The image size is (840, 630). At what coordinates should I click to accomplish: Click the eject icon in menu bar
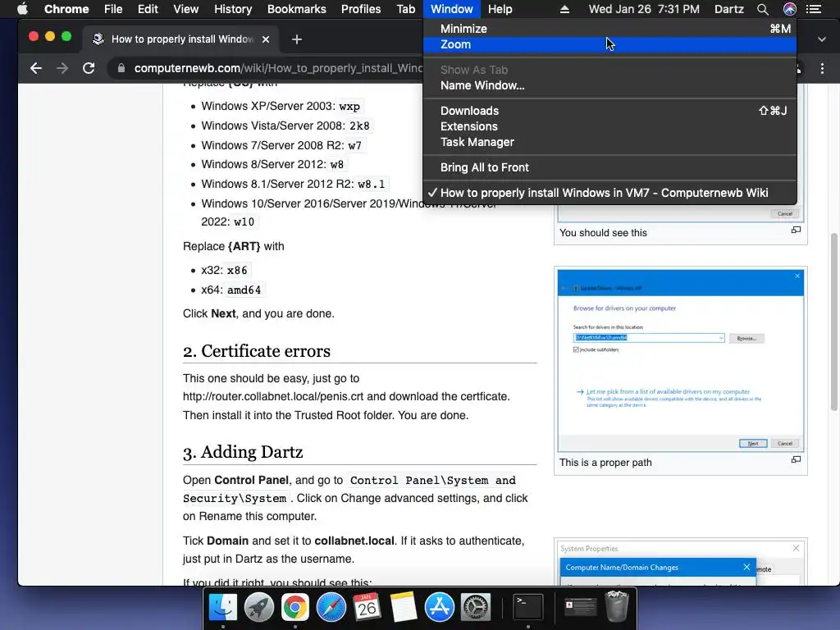pyautogui.click(x=564, y=9)
